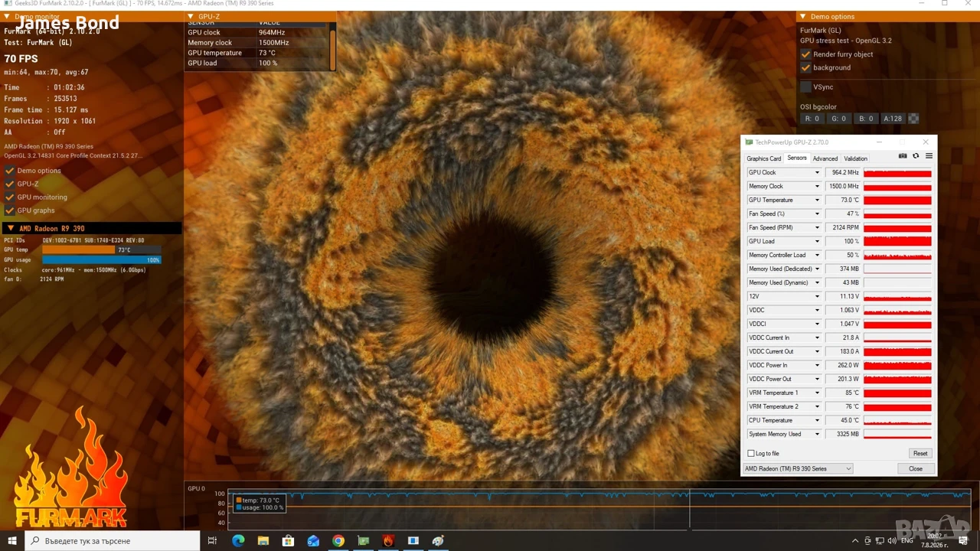Screen dimensions: 980x551
Task: Toggle the GPU graphs checkbox
Action: click(10, 210)
